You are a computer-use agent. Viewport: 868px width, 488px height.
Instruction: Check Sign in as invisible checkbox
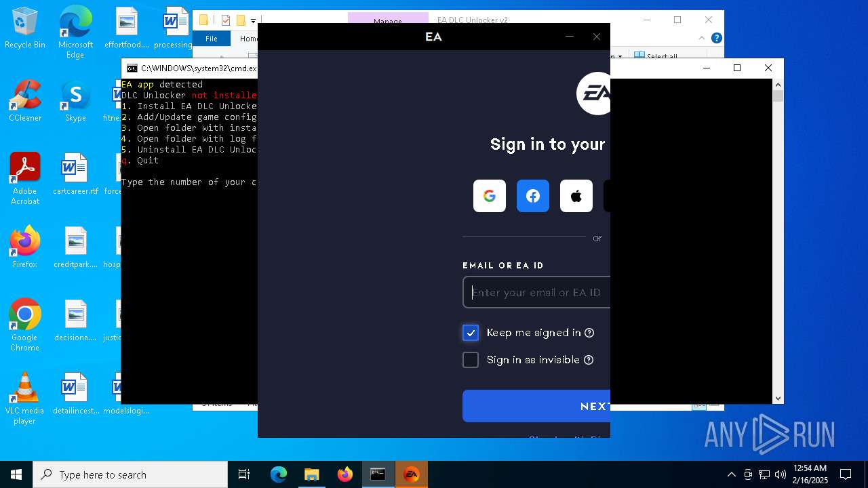471,360
